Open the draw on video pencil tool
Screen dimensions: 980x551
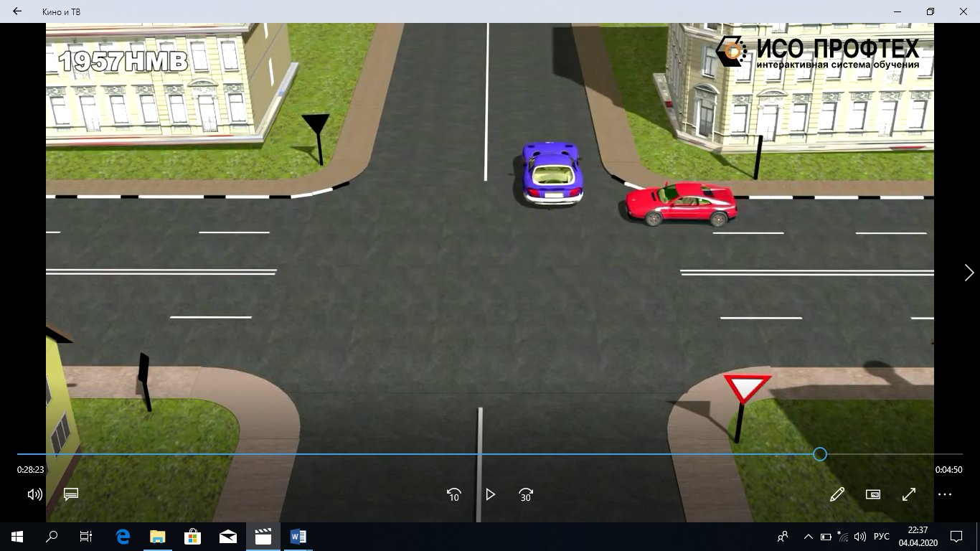coord(837,494)
